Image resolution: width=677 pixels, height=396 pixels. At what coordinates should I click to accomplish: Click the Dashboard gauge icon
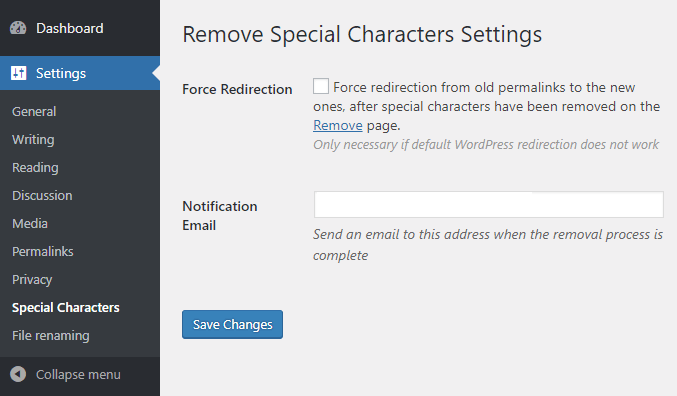pos(18,28)
